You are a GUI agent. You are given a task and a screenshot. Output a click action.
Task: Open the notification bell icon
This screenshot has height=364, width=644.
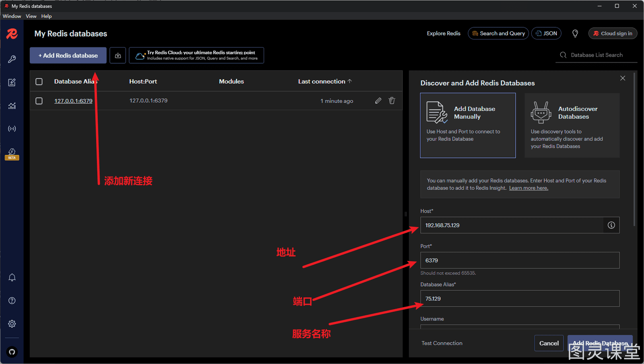12,277
